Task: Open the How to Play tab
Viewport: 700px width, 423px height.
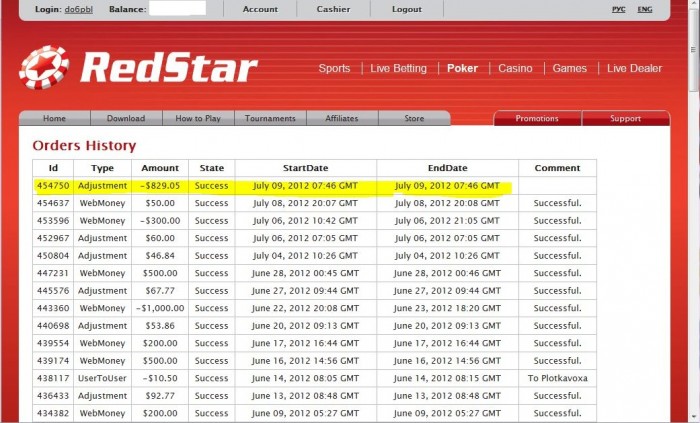Action: click(x=198, y=118)
